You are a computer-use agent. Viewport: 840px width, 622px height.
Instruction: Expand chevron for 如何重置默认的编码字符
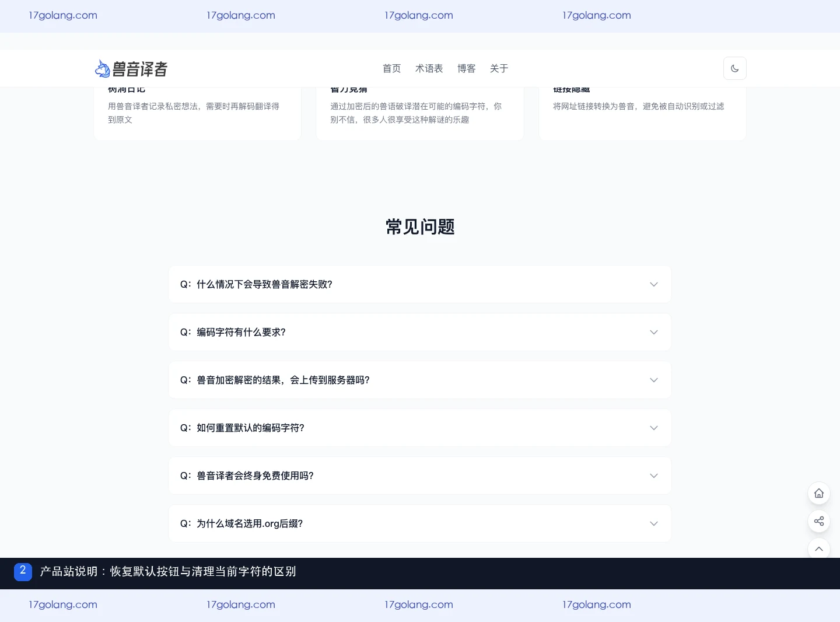[x=654, y=428]
